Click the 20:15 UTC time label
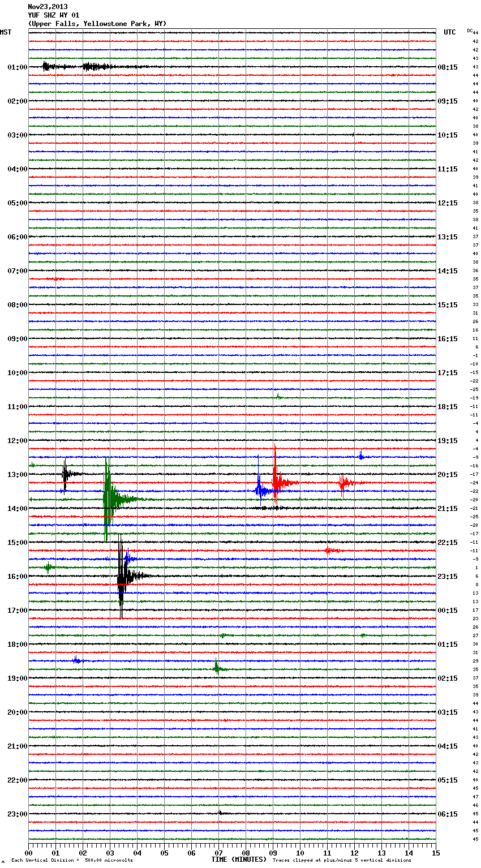Viewport: 481px width, 868px height. 448,475
